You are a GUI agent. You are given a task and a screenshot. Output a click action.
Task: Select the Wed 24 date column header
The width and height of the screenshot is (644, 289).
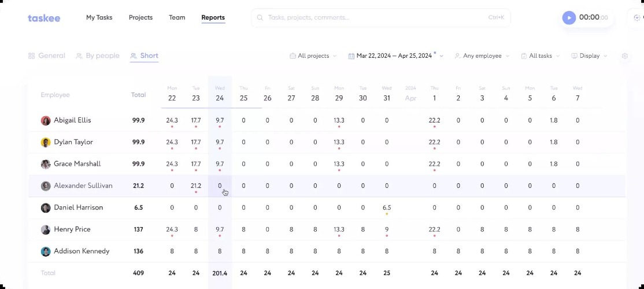click(220, 94)
